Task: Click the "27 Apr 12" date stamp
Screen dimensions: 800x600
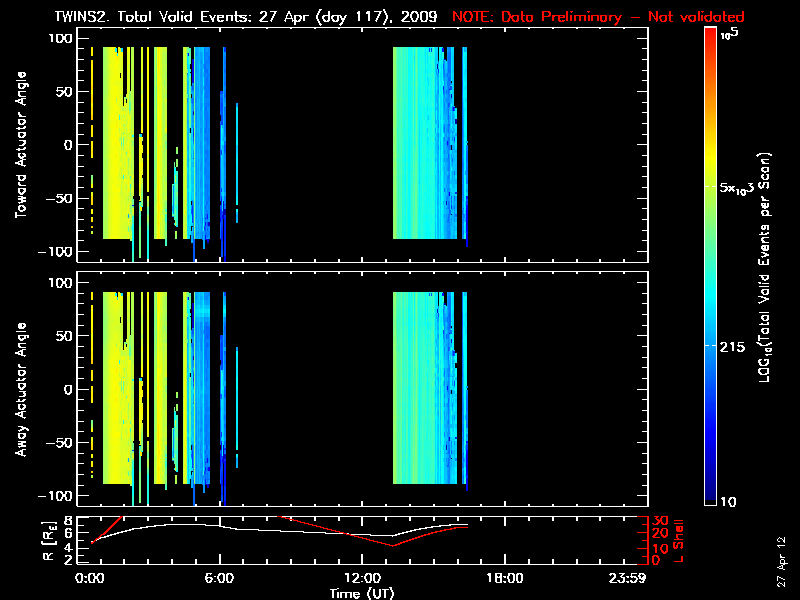Action: coord(781,561)
